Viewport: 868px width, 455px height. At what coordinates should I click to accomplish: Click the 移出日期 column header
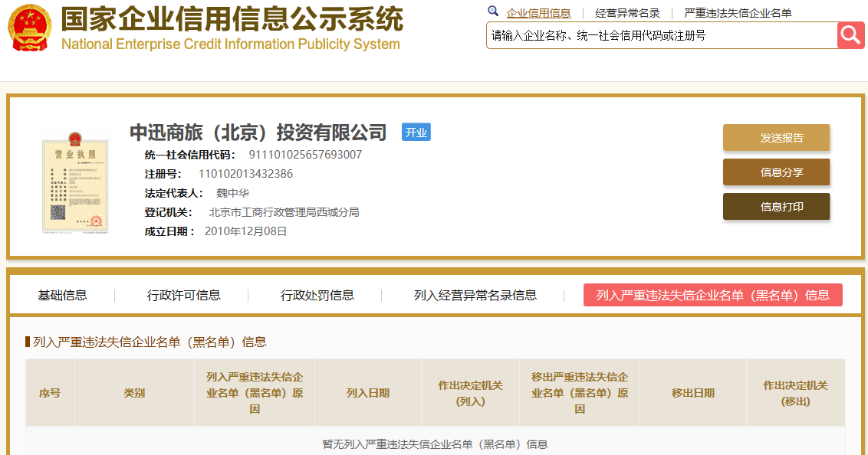[692, 393]
